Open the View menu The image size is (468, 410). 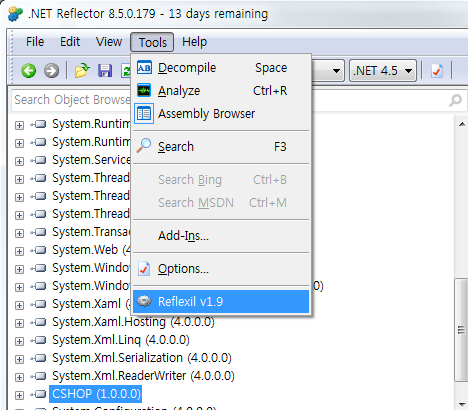click(x=109, y=42)
